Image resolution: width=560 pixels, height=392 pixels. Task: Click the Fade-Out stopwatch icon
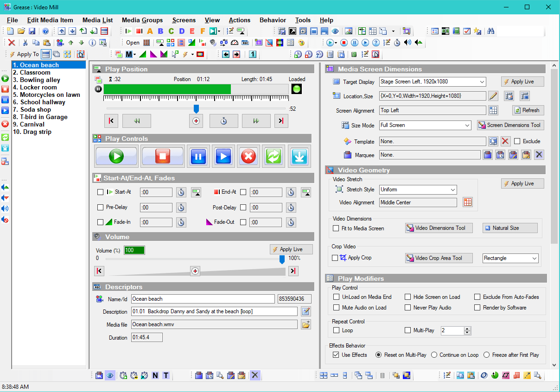(291, 222)
